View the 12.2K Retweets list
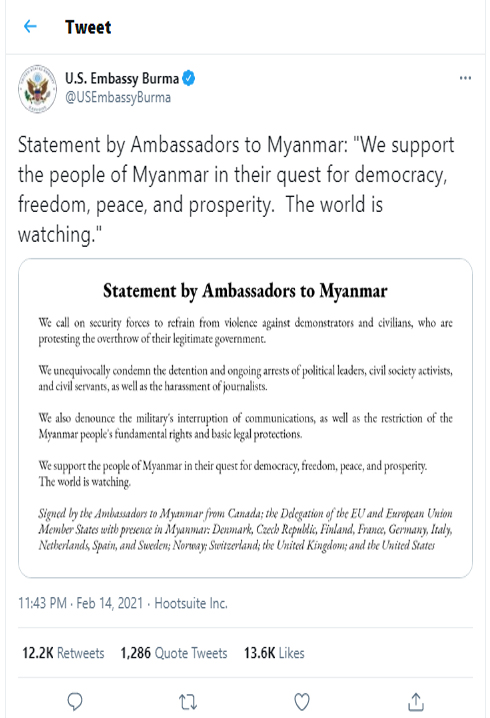The height and width of the screenshot is (718, 490). [x=63, y=653]
